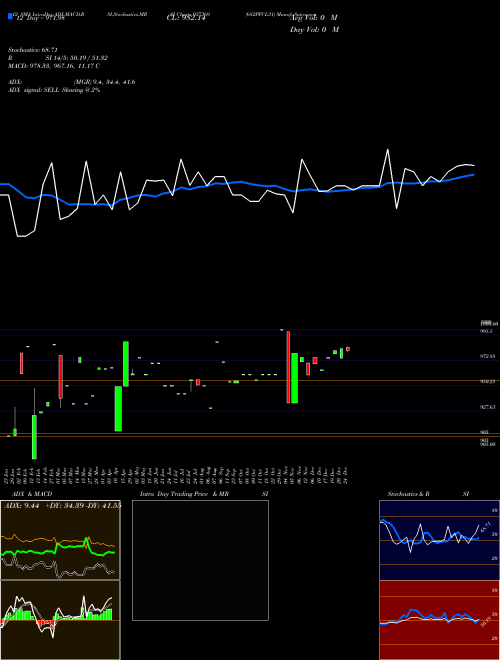The image size is (500, 660).
Task: Open the MACD histogram chart panel
Action: pos(60,620)
